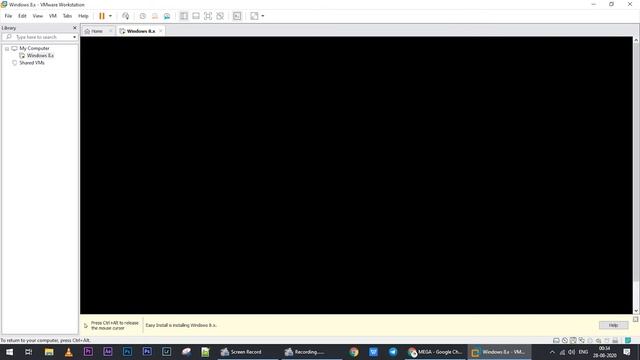This screenshot has height=360, width=640.
Task: Open the View menu
Action: (38, 16)
